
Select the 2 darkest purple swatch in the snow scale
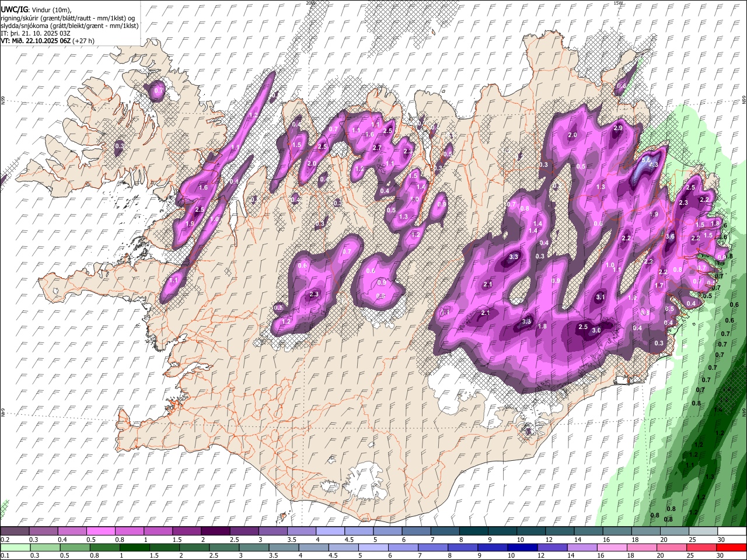[x=215, y=531]
